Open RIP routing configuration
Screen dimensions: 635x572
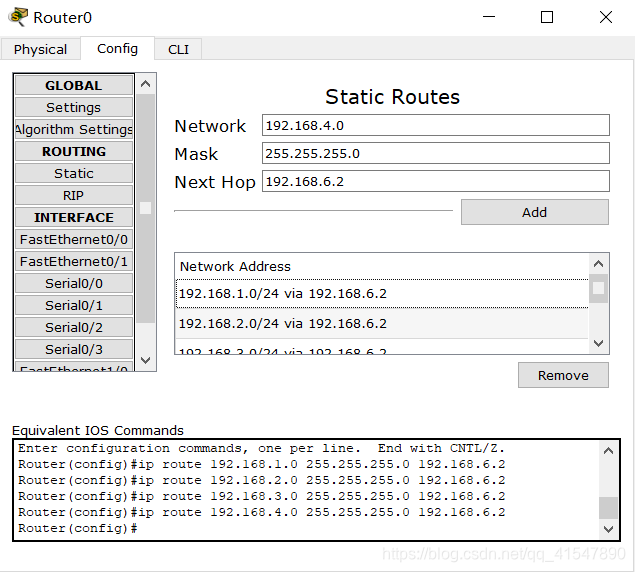click(74, 195)
